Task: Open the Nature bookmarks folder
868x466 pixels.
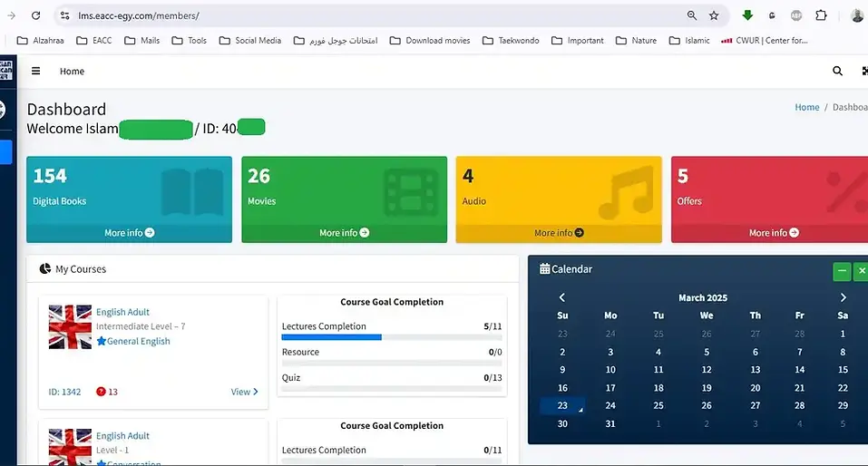Action: point(636,41)
